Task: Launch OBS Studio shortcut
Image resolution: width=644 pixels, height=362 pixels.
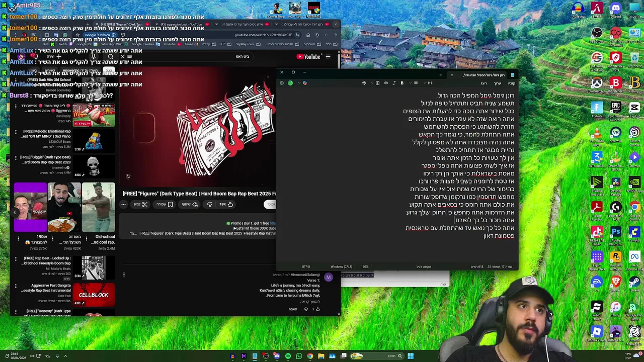Action: pos(597,35)
